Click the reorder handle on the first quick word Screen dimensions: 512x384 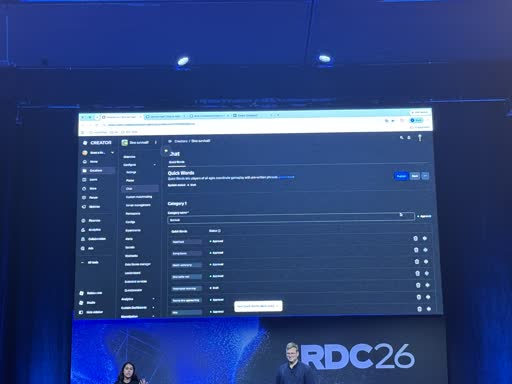tap(425, 238)
